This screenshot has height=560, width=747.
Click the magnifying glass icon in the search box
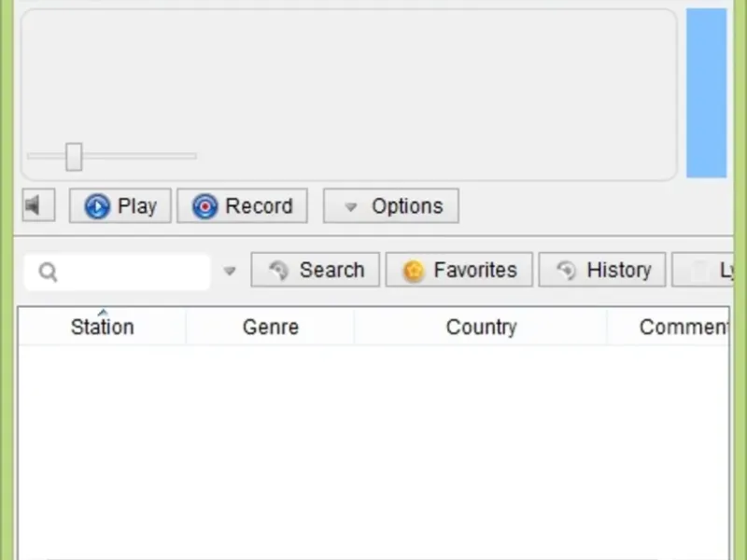(x=49, y=272)
